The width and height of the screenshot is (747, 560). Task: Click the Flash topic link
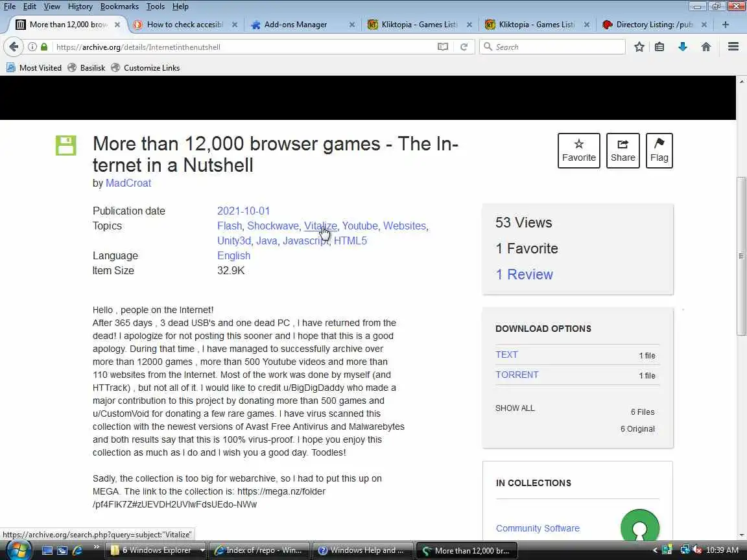(230, 226)
